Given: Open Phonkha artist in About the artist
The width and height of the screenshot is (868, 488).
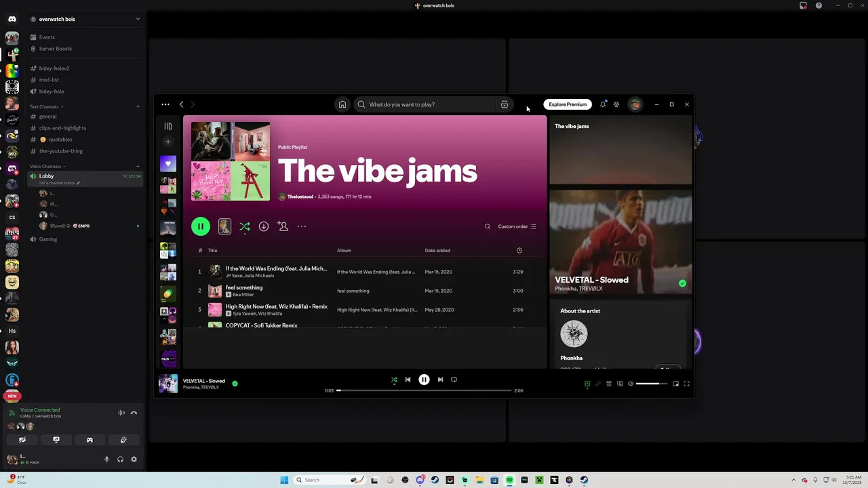Looking at the screenshot, I should pos(571,358).
